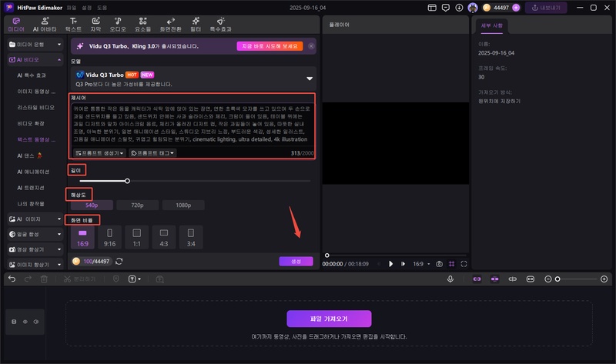Start voice recording with the microphone icon
The image size is (616, 364).
450,279
